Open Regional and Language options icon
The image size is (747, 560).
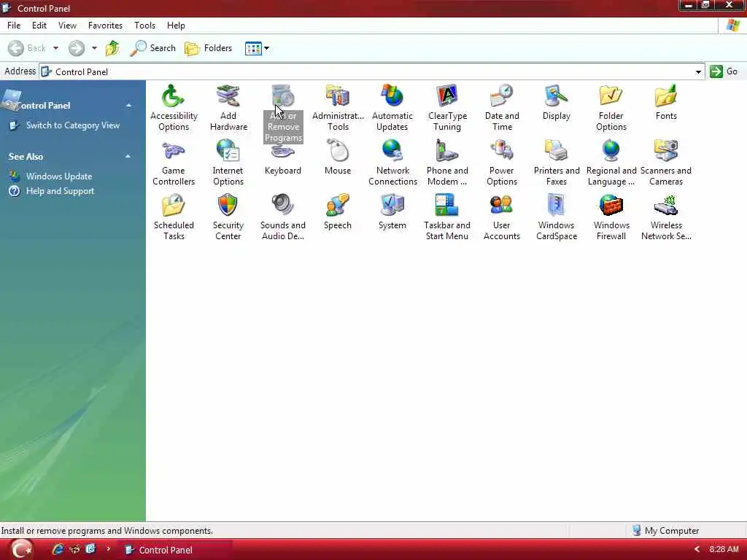point(611,163)
